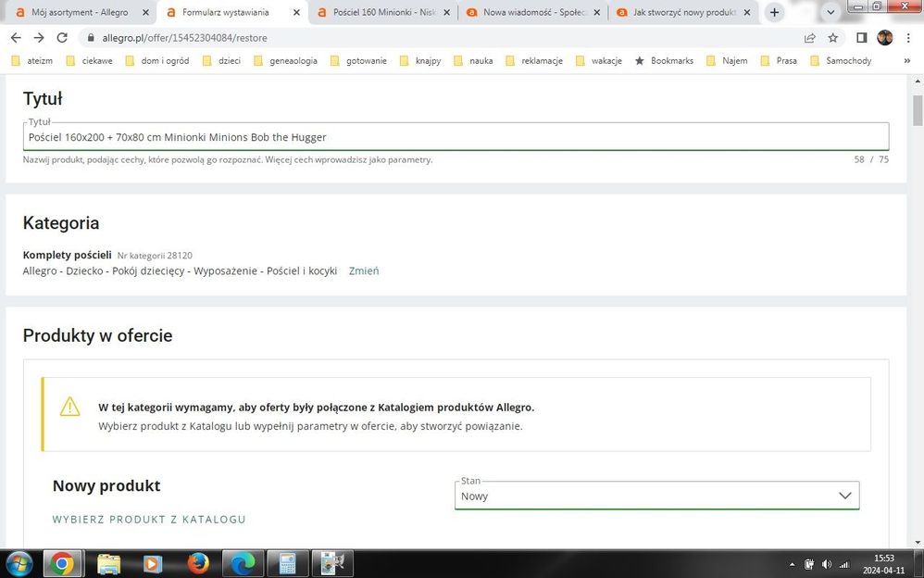
Task: Click the Komplety pościeli category name
Action: (x=68, y=255)
